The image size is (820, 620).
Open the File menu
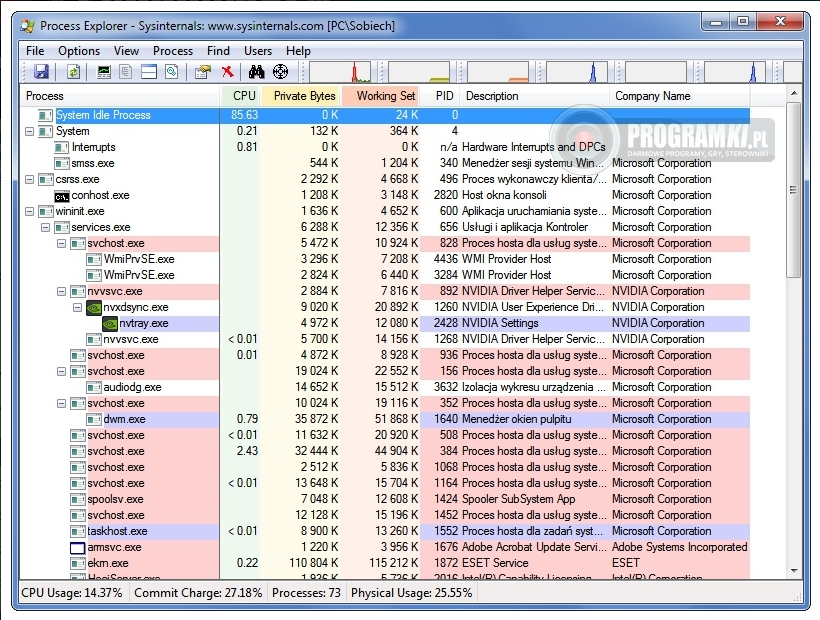click(x=35, y=51)
